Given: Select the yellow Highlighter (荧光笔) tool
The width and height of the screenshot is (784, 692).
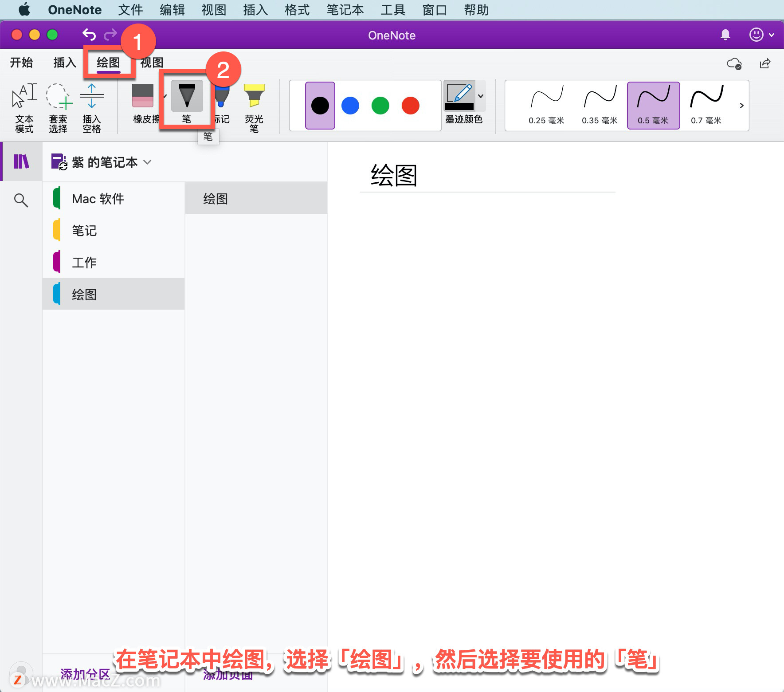Looking at the screenshot, I should 254,108.
